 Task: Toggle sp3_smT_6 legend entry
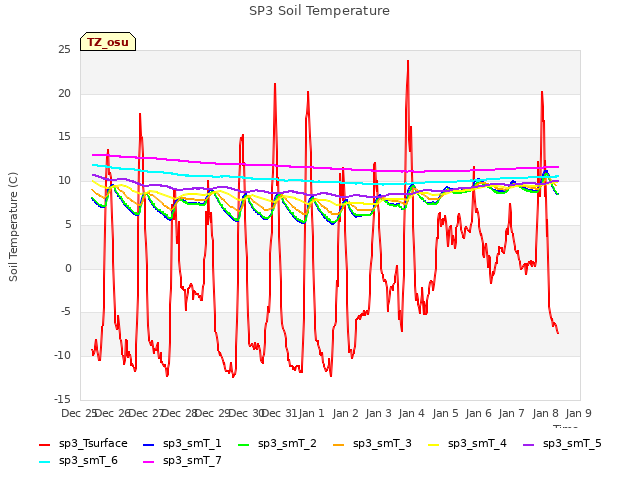tap(78, 460)
